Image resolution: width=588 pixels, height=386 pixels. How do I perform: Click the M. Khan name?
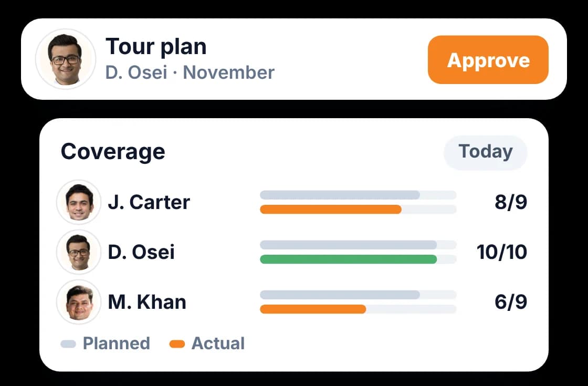click(x=147, y=301)
